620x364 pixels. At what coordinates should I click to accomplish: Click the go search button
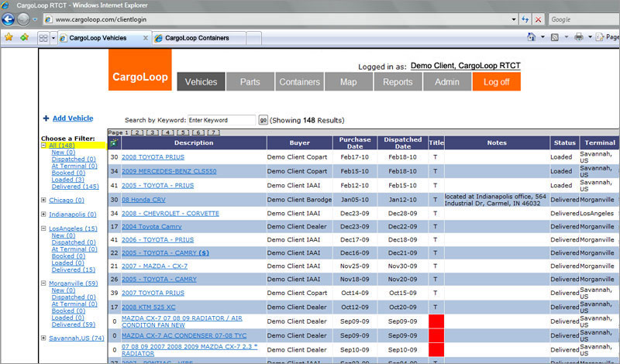(263, 120)
